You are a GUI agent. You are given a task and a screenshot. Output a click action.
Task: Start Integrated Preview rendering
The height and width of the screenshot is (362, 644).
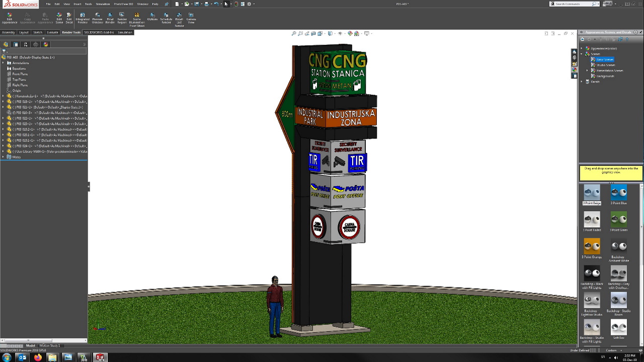83,18
